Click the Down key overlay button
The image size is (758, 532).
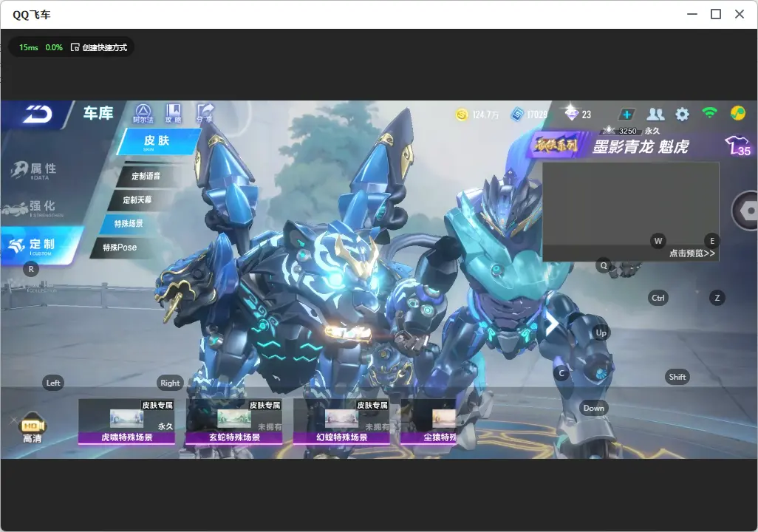click(594, 408)
